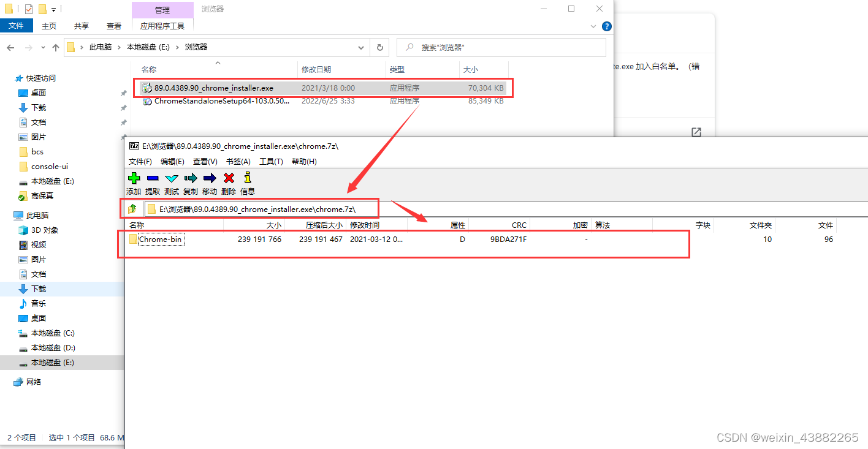Click the Explorer refresh button
The width and height of the screenshot is (868, 449).
coord(380,47)
